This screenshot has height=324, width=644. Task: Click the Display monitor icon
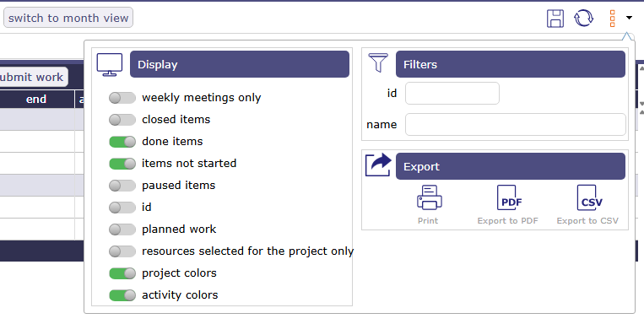click(x=110, y=64)
